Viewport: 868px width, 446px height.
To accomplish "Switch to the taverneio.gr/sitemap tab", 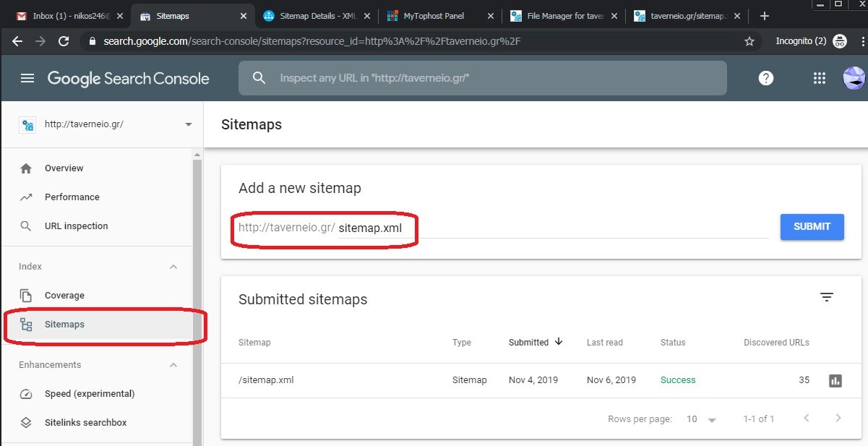I will tap(687, 16).
